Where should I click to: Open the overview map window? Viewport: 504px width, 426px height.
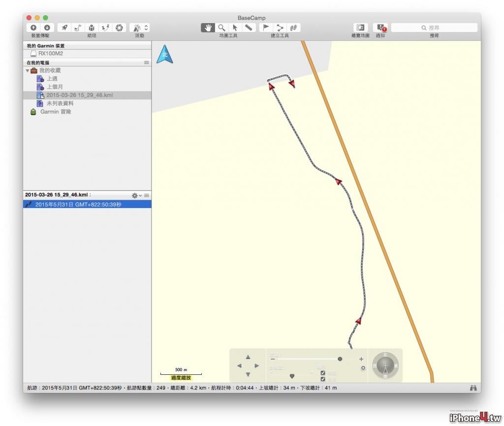pos(360,28)
